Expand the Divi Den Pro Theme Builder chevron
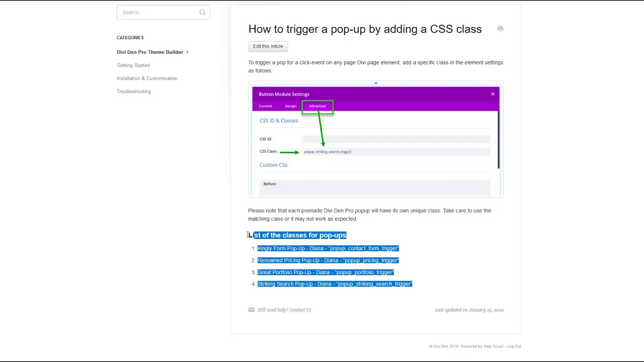The image size is (644, 362). (187, 52)
